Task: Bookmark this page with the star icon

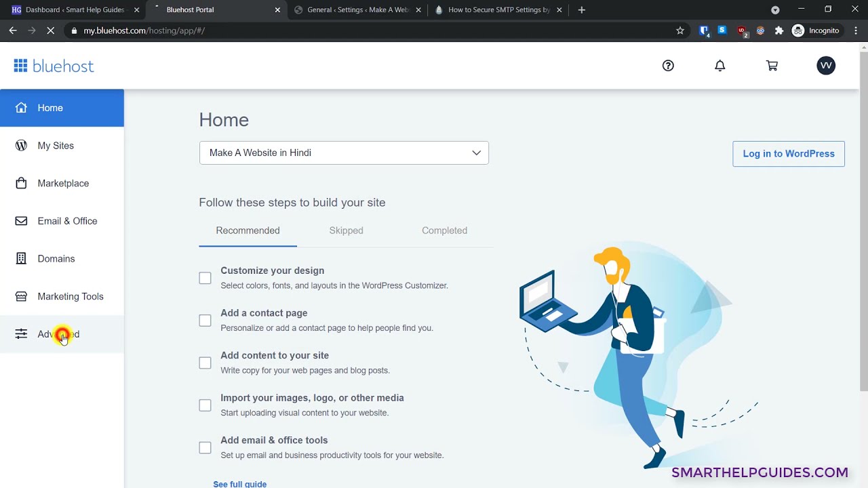Action: point(680,30)
